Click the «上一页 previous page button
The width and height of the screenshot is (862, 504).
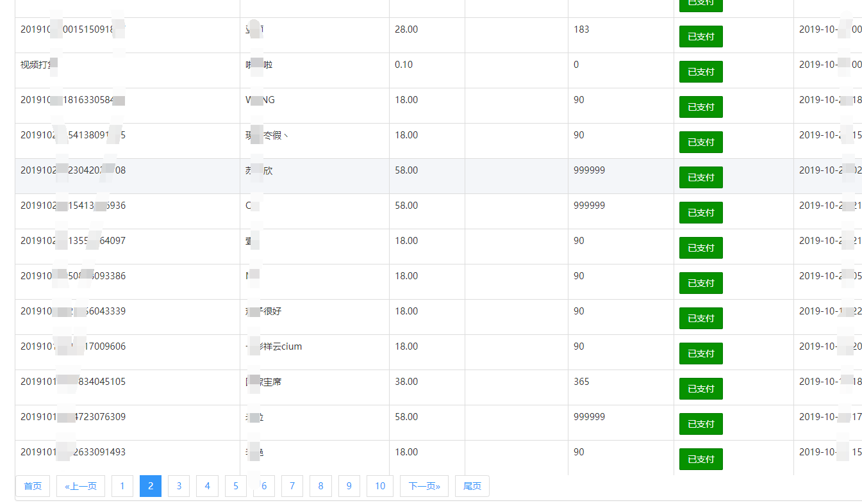(x=81, y=486)
